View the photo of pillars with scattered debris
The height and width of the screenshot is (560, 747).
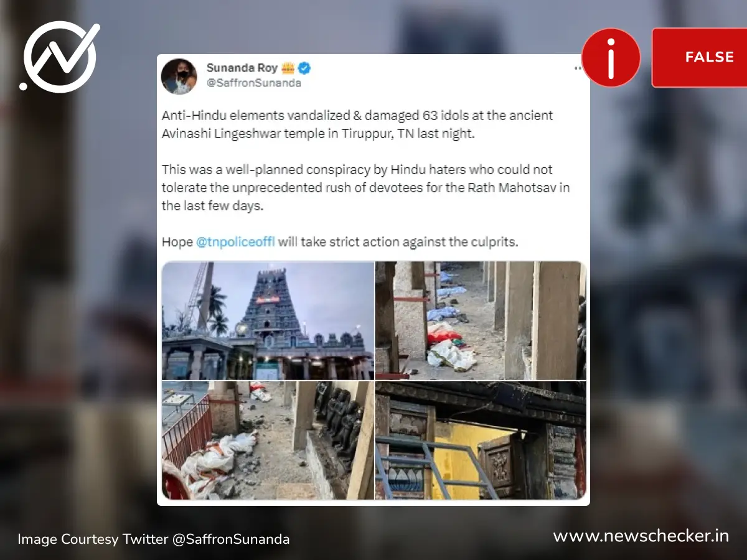(481, 320)
